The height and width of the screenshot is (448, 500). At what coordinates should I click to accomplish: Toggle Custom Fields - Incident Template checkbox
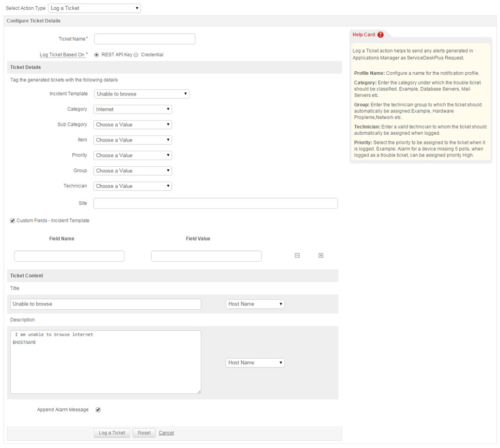pyautogui.click(x=12, y=220)
